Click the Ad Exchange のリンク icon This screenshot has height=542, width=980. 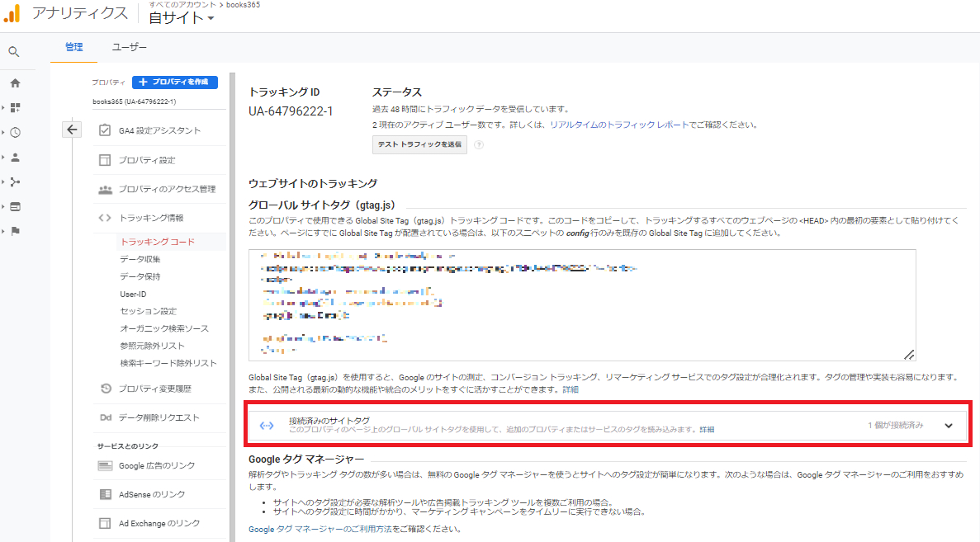pos(104,523)
